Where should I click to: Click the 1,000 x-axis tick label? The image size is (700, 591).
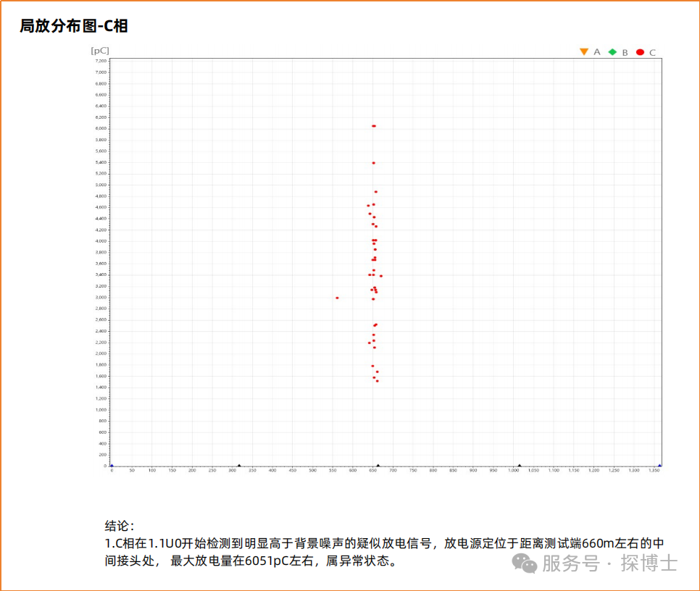point(513,470)
